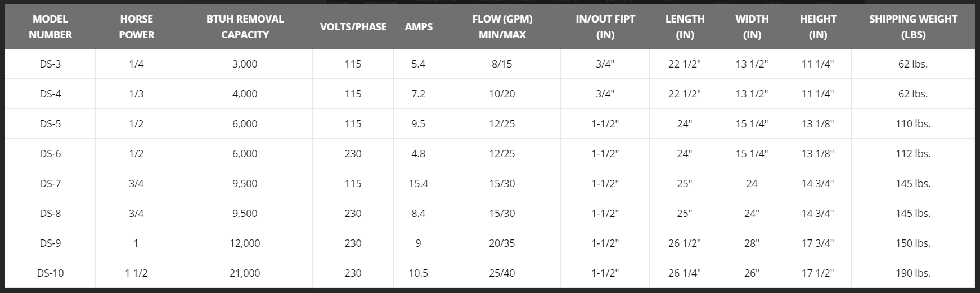Select the DS-3 model cell
The image size is (980, 293).
(x=50, y=64)
